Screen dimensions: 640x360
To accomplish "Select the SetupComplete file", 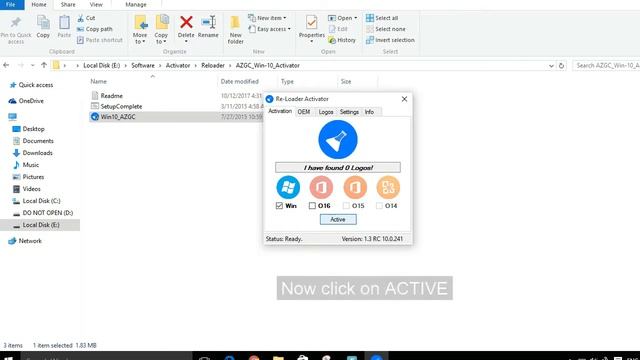I will click(121, 106).
